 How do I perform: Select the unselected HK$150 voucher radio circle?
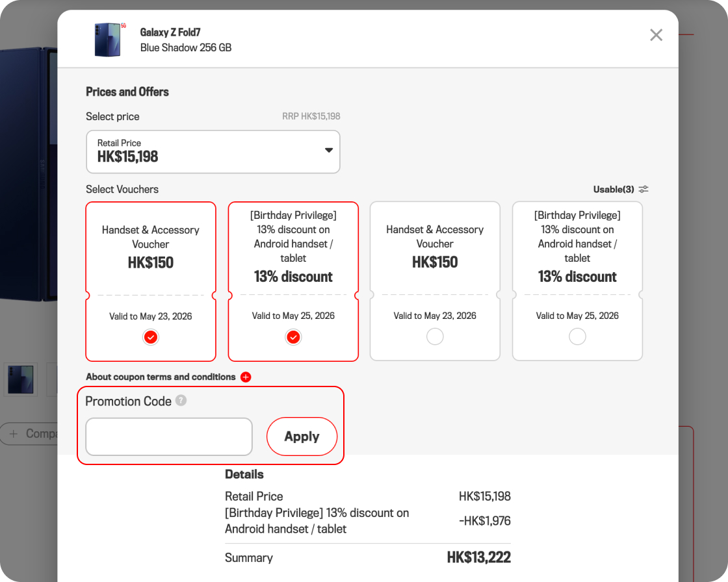pyautogui.click(x=435, y=336)
